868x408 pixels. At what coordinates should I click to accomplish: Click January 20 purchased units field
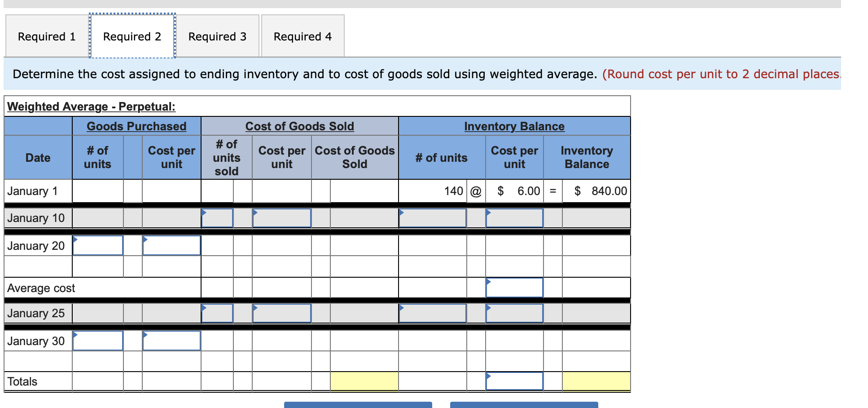[98, 245]
